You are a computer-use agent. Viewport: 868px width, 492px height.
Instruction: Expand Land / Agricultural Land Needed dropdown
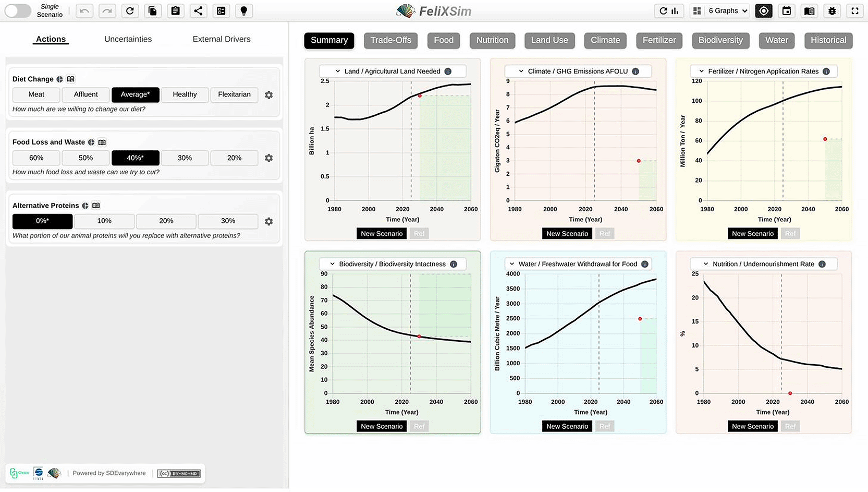click(x=393, y=71)
